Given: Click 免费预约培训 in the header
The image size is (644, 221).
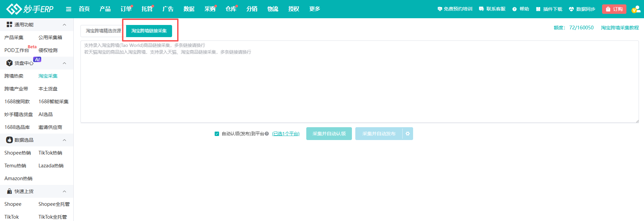Looking at the screenshot, I should pyautogui.click(x=455, y=9).
